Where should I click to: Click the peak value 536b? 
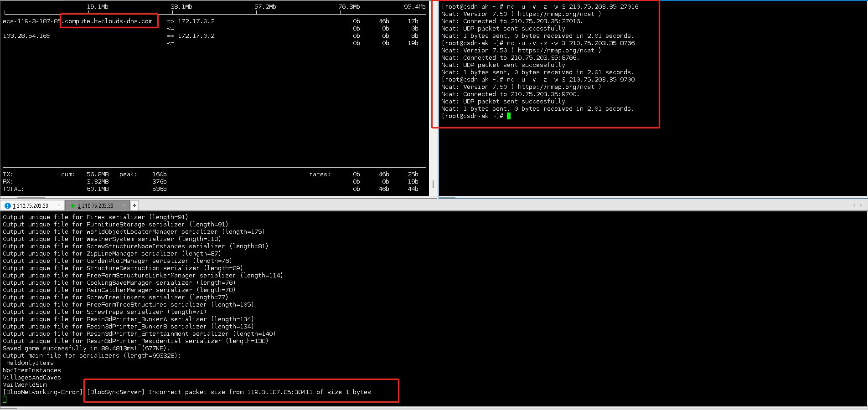coord(160,189)
